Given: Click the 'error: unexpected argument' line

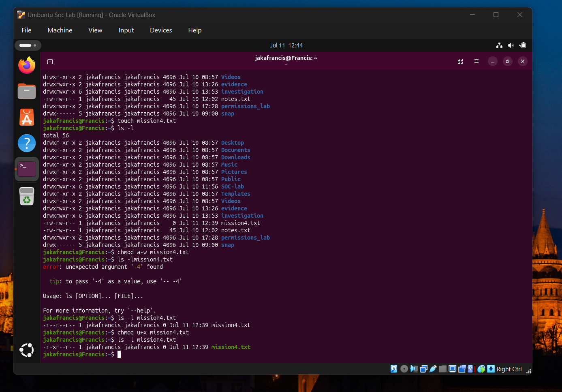Looking at the screenshot, I should coord(103,267).
